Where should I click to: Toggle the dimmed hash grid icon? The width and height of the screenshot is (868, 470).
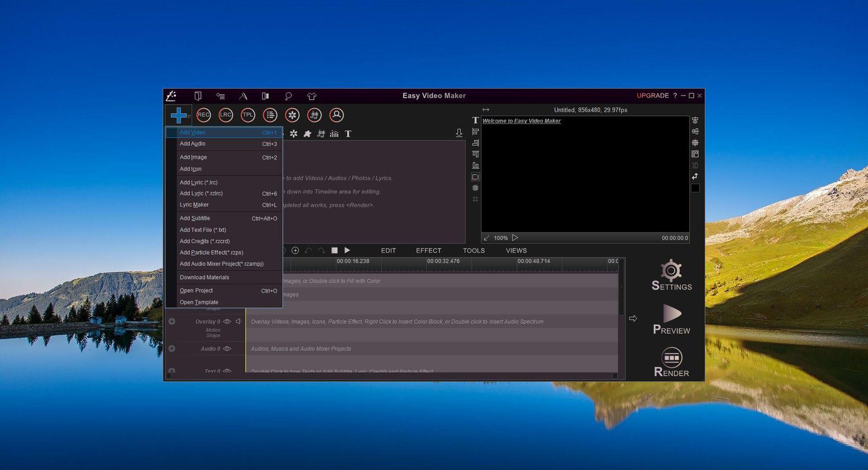(475, 199)
